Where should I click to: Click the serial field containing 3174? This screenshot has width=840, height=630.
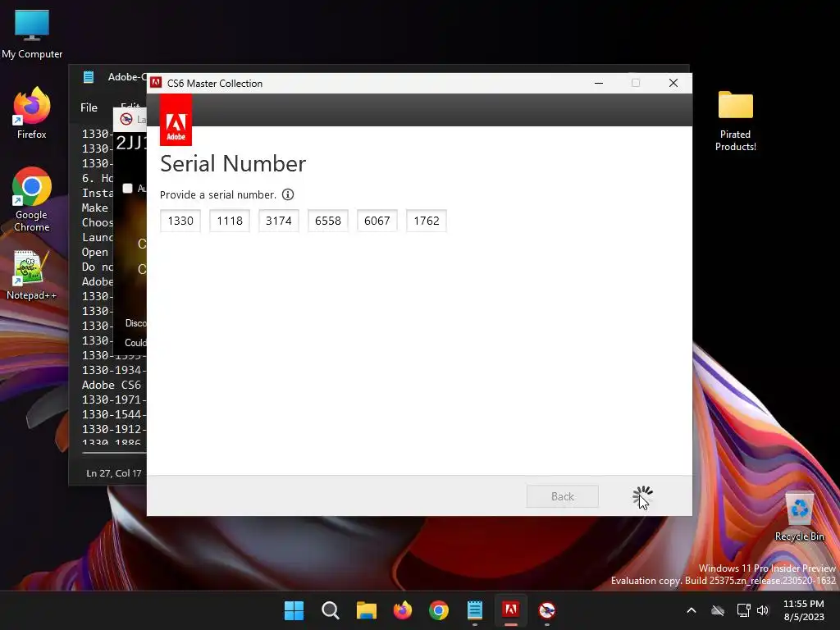click(x=279, y=221)
